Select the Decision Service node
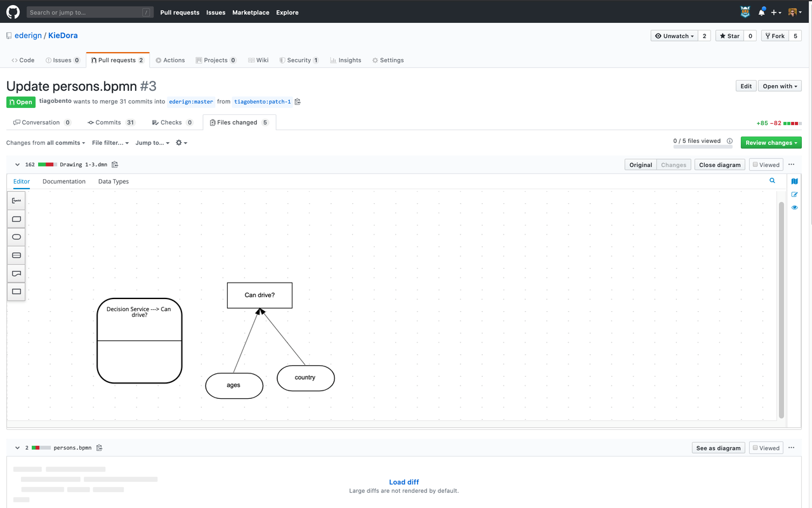The width and height of the screenshot is (812, 508). pyautogui.click(x=140, y=341)
